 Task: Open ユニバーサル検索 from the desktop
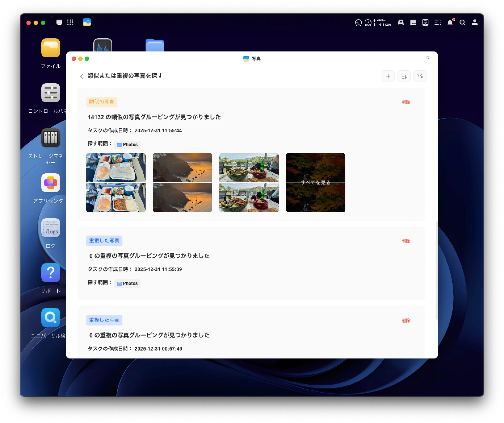pyautogui.click(x=51, y=318)
